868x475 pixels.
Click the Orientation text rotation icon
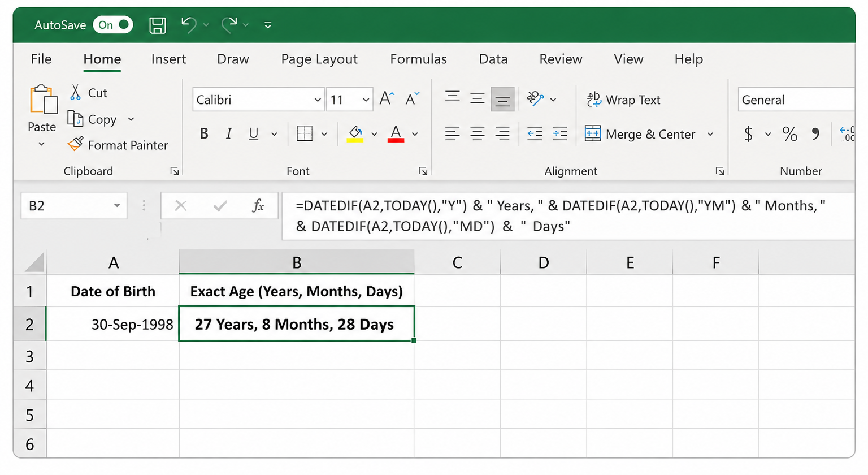(x=535, y=98)
